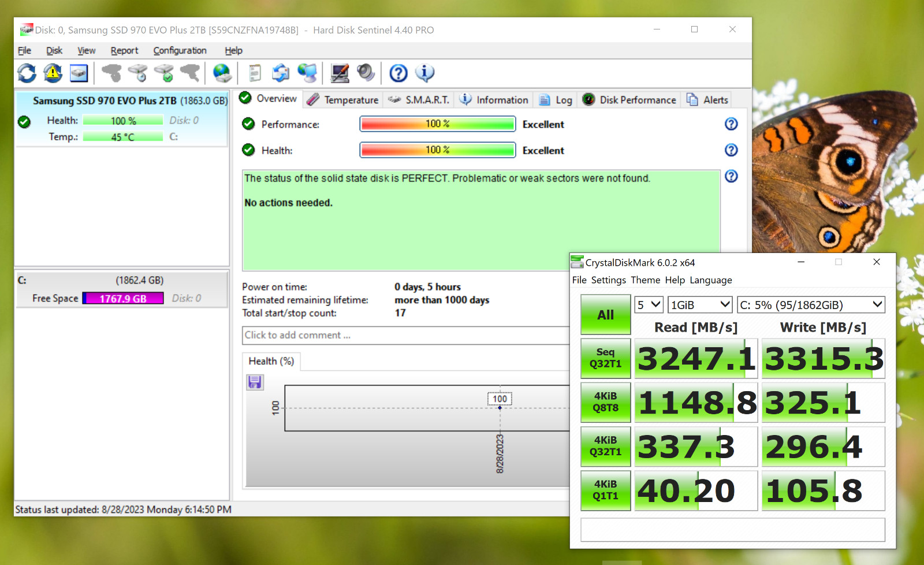The image size is (924, 565).
Task: Switch to the Overview tab
Action: point(268,98)
